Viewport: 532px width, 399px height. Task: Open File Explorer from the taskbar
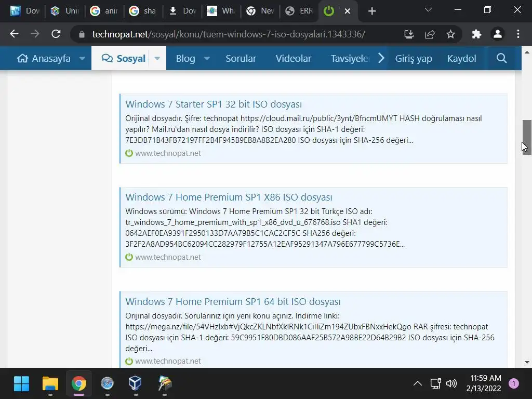(x=50, y=384)
